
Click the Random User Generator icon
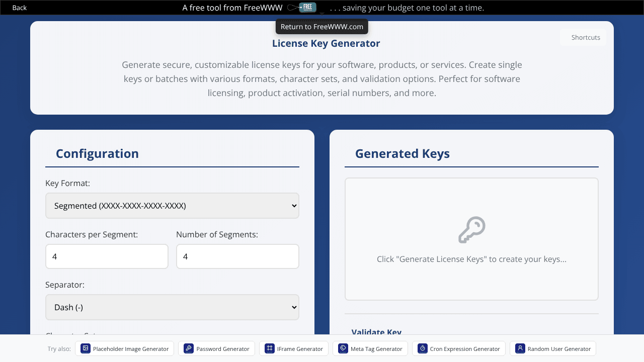coord(520,348)
